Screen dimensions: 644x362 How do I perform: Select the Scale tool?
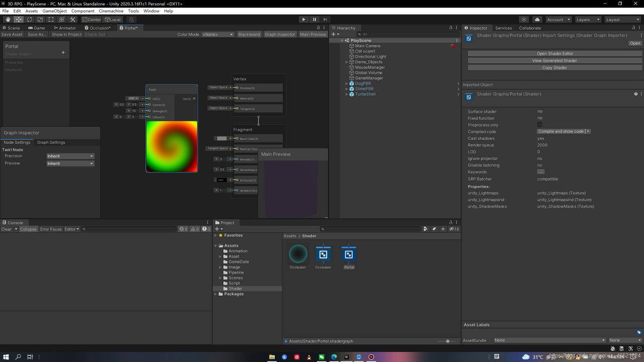[40, 20]
